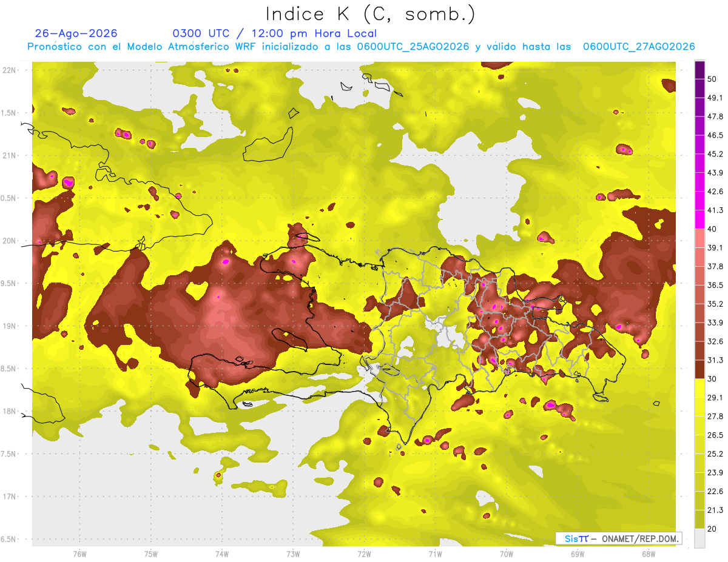
Task: Select the bright yellow swatch between 29.1 and 30
Action: point(700,388)
